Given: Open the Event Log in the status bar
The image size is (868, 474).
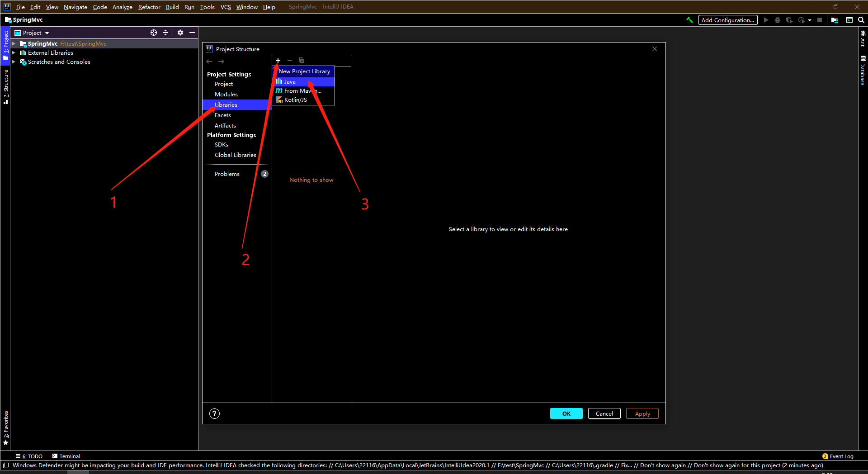Looking at the screenshot, I should (x=839, y=456).
